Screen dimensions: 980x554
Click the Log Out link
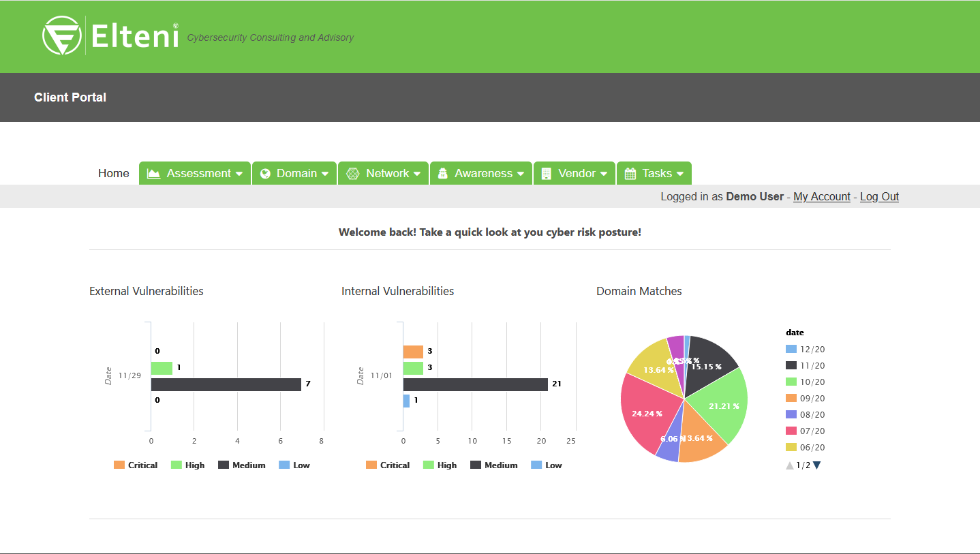[x=879, y=196]
